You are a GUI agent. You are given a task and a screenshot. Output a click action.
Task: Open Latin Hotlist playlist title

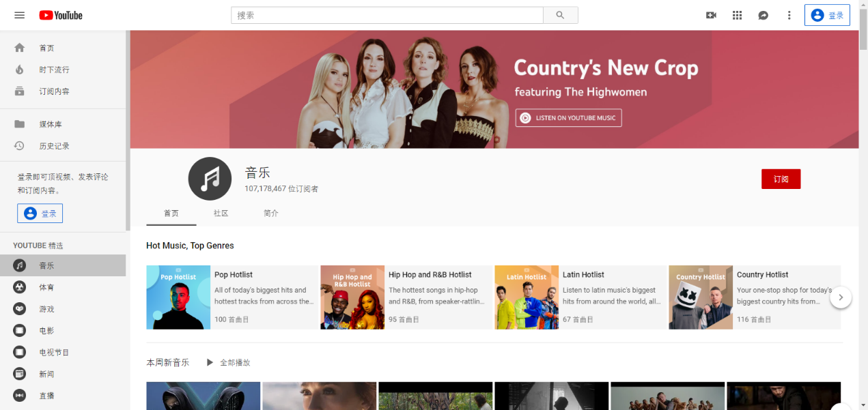(x=583, y=274)
